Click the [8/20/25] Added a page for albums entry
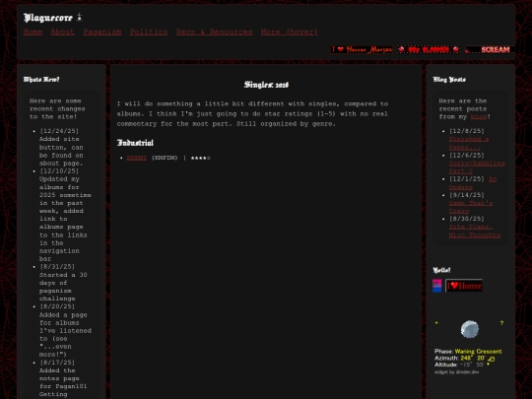This screenshot has width=532, height=399. [65, 330]
